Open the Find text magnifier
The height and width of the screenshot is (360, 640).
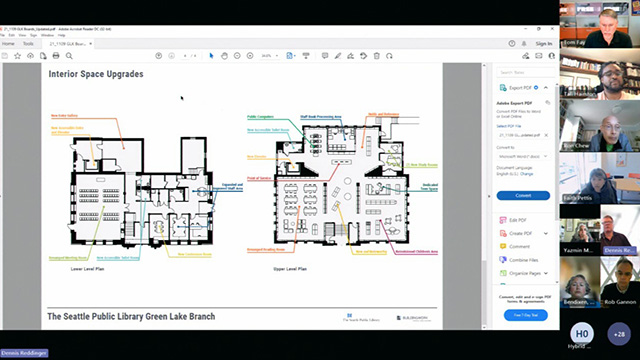(69, 56)
